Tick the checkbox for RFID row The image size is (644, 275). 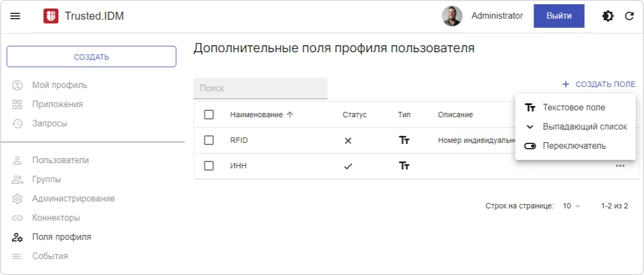[x=209, y=140]
